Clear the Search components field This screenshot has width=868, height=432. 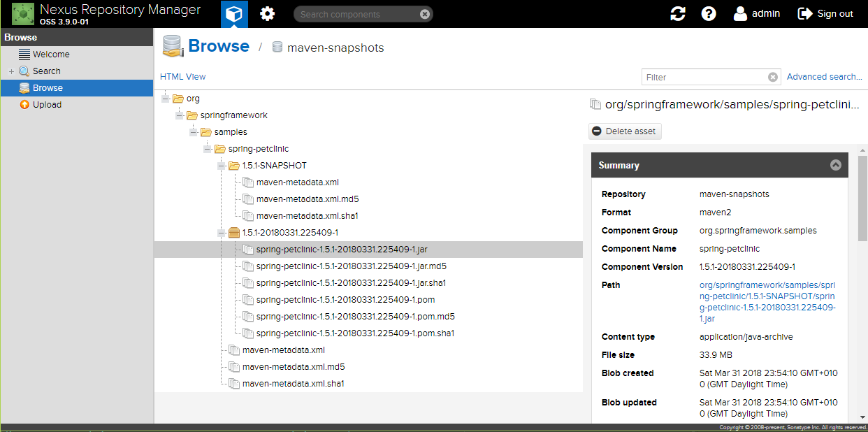pyautogui.click(x=425, y=14)
